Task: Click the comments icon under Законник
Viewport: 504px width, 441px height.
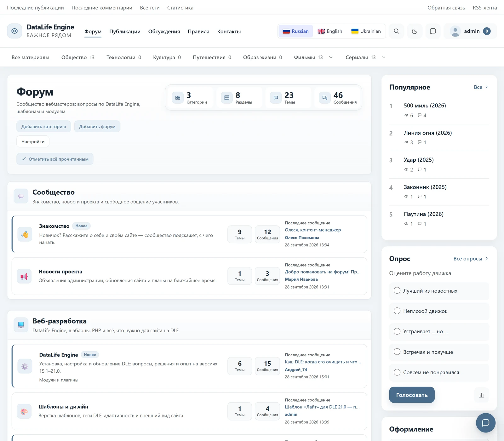Action: [420, 197]
